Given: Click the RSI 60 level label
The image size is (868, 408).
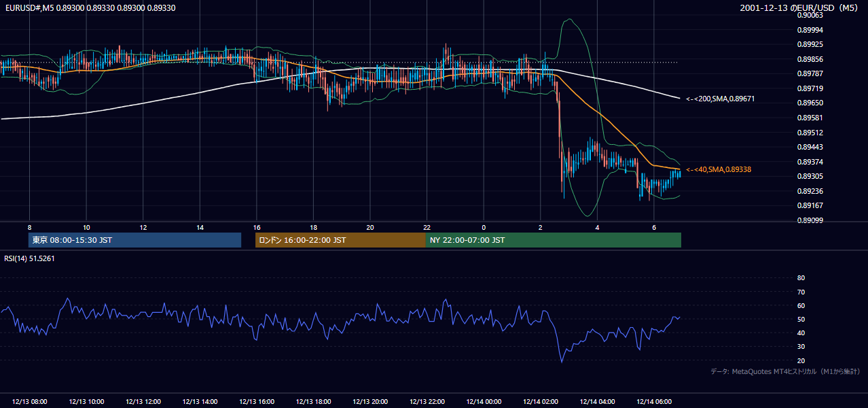Looking at the screenshot, I should coord(801,305).
